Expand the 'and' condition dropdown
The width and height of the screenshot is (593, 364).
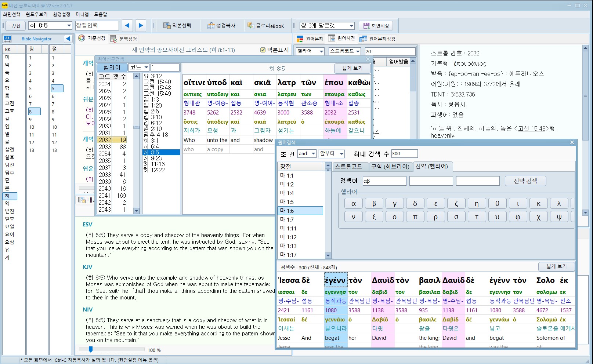[x=313, y=154]
